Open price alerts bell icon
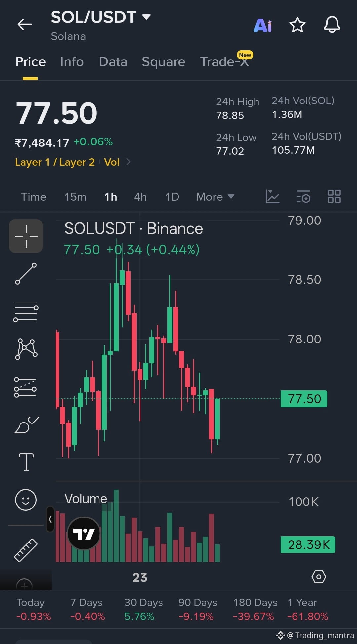Screen dimensions: 357x644 click(332, 24)
